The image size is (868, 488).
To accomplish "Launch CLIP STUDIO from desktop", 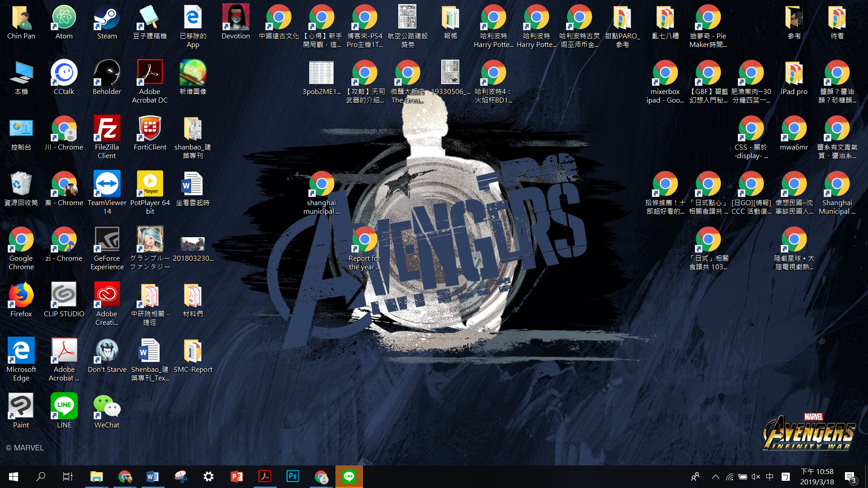I will tap(64, 300).
